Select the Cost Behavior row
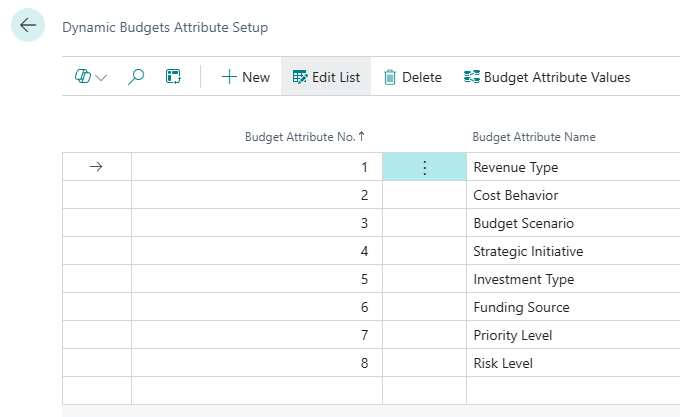 (515, 196)
